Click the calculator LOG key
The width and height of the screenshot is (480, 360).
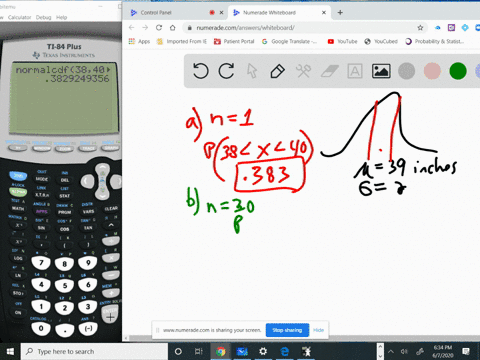click(18, 258)
